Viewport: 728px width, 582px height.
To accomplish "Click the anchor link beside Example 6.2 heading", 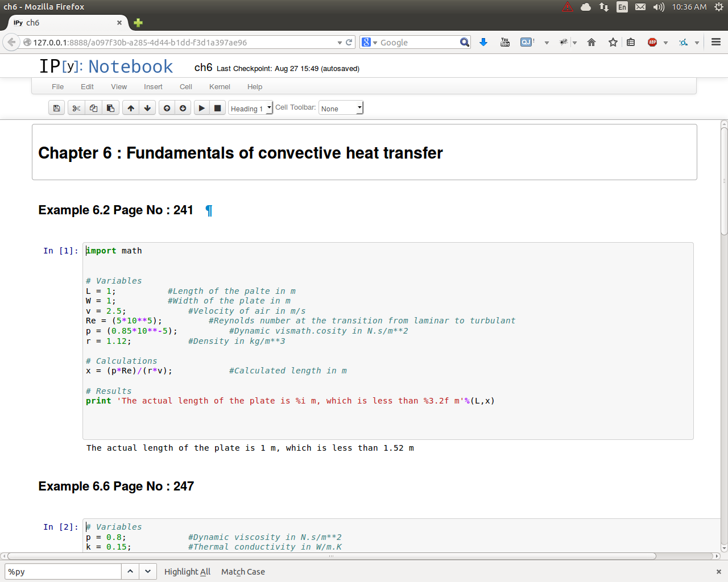I will pos(209,211).
